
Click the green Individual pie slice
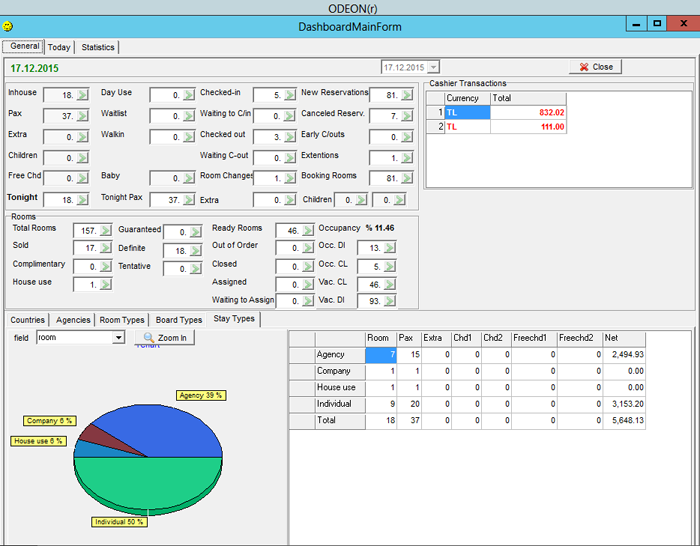pyautogui.click(x=147, y=484)
